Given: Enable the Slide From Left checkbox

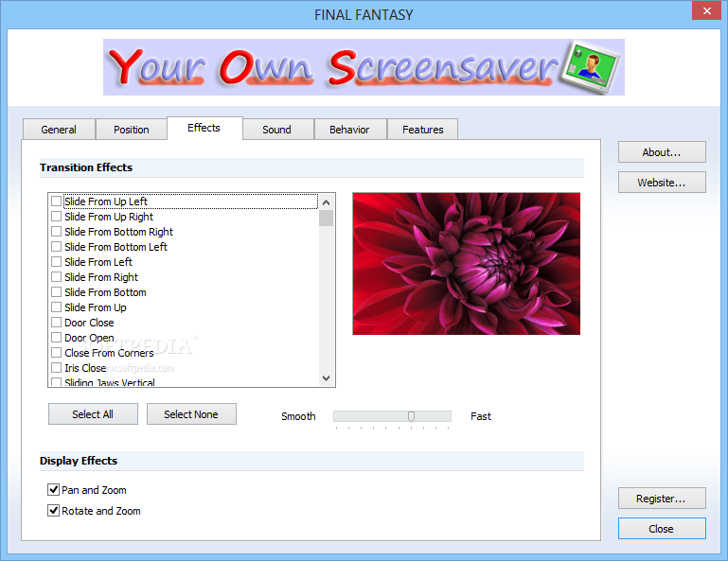Looking at the screenshot, I should pos(56,262).
